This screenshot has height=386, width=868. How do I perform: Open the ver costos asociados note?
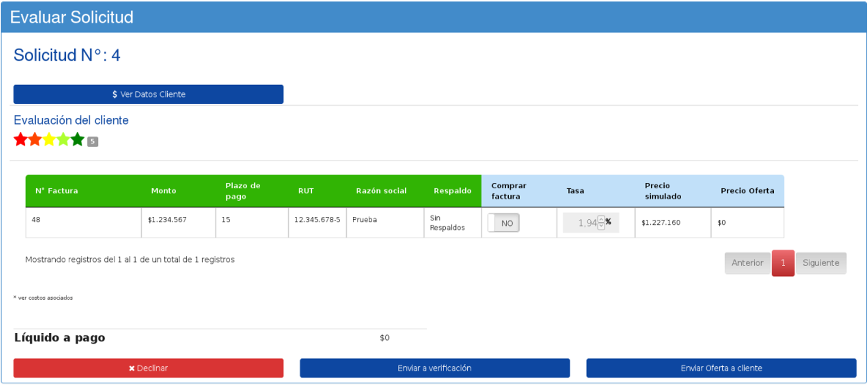[x=43, y=298]
